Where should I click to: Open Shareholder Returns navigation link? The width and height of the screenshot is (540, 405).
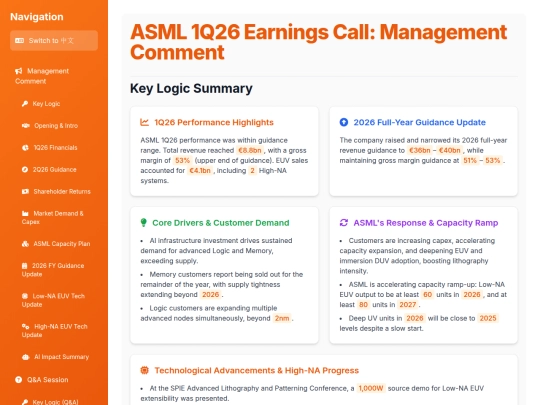click(57, 191)
